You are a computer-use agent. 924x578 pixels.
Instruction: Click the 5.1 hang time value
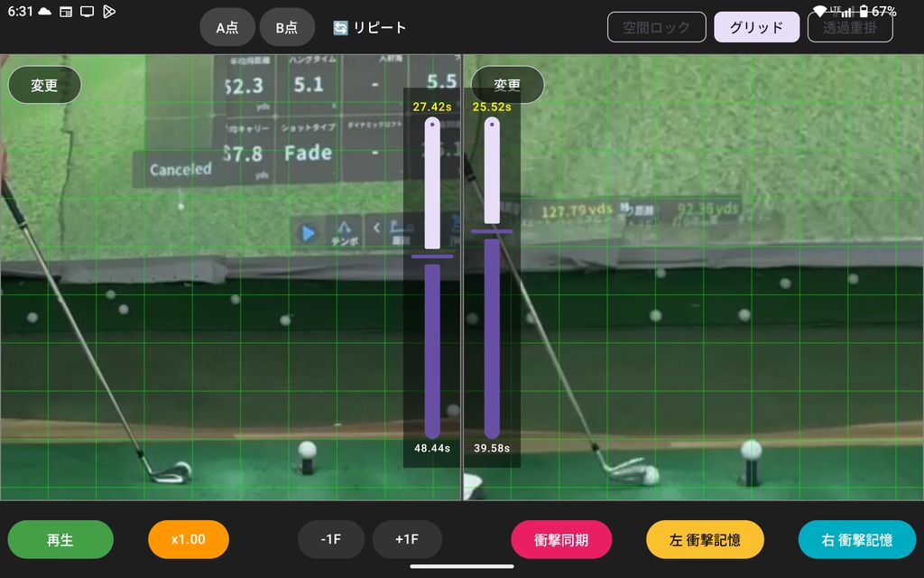(309, 84)
